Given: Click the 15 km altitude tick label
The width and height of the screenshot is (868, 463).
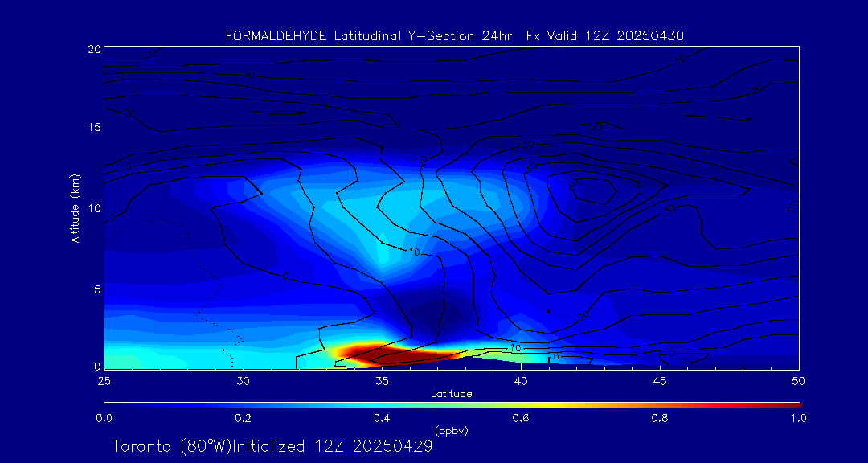Looking at the screenshot, I should coord(92,128).
